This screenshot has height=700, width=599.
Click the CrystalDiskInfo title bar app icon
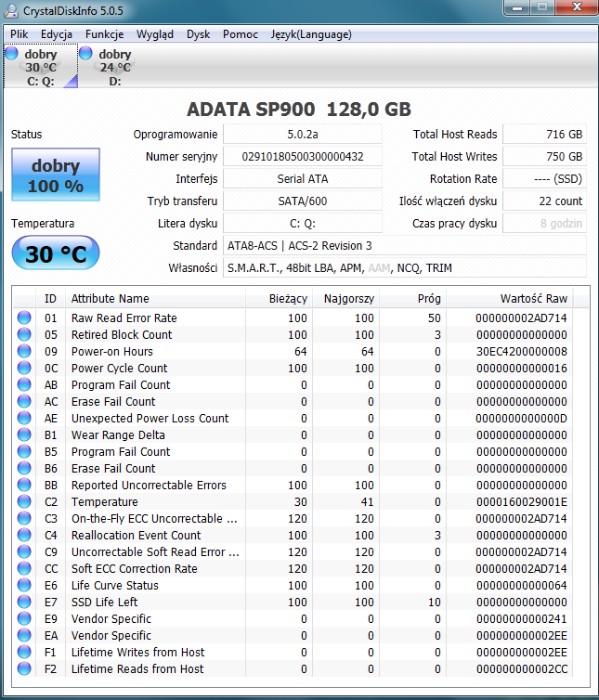(x=11, y=11)
